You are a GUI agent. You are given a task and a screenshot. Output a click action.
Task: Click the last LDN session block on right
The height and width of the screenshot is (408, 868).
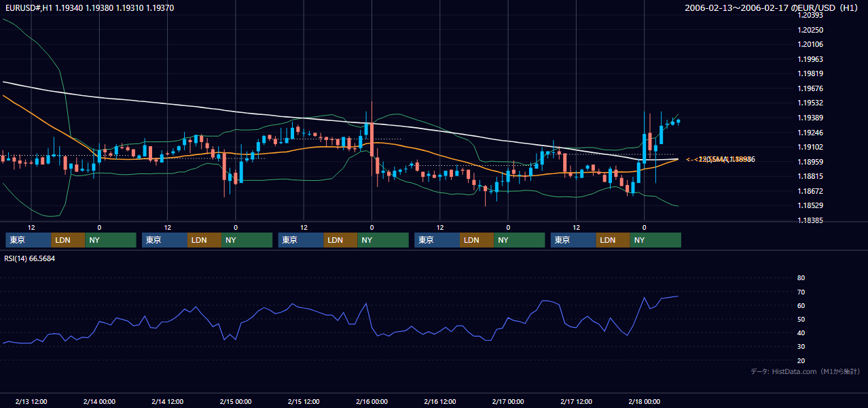point(613,240)
